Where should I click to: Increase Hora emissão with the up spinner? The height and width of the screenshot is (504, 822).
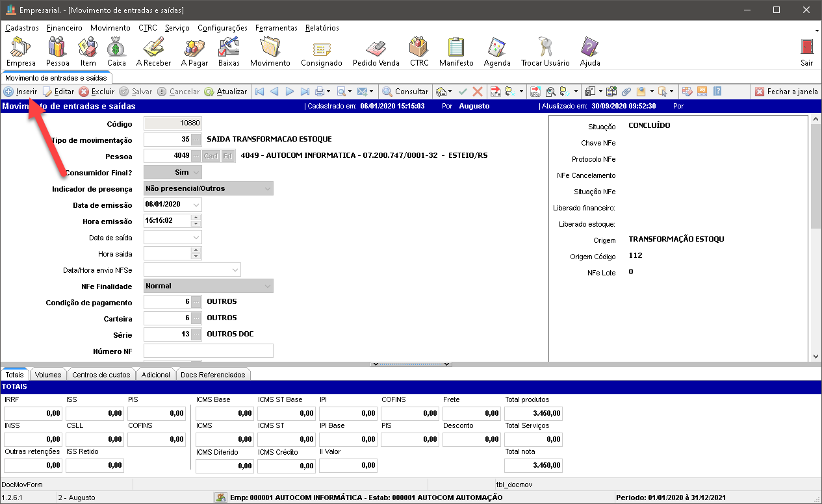coord(196,218)
